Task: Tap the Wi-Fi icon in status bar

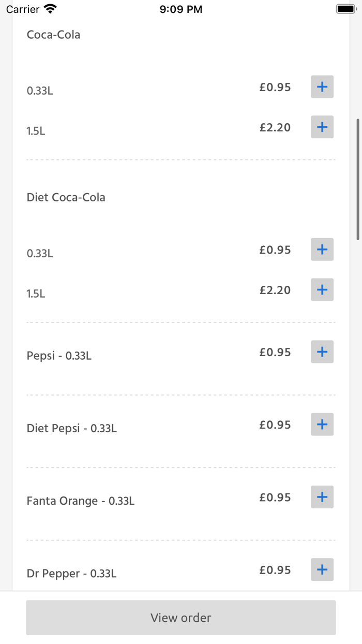Action: tap(50, 9)
